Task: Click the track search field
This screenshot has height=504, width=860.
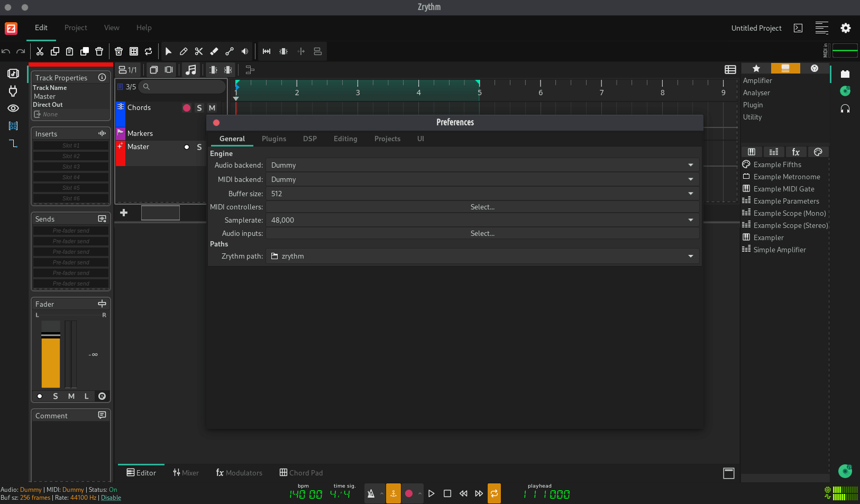Action: pos(182,87)
